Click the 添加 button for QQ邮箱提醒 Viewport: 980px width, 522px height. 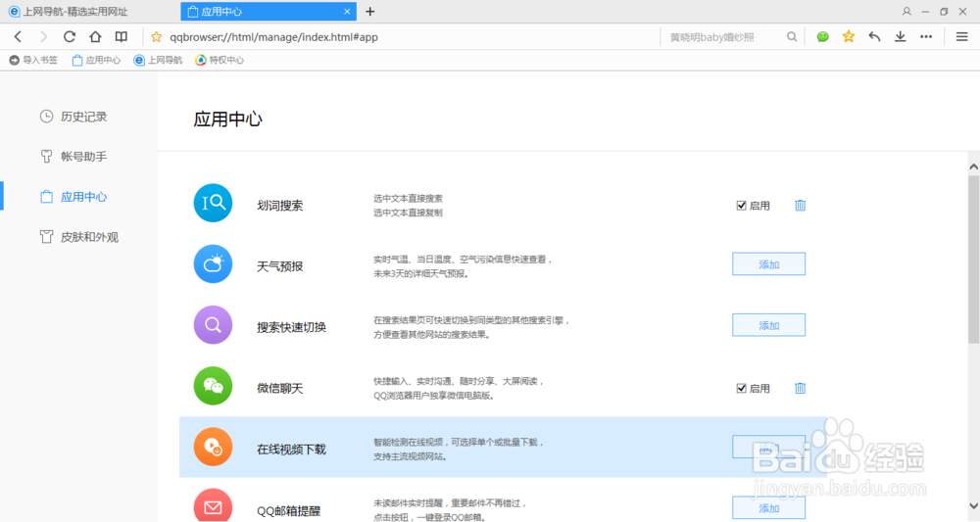pyautogui.click(x=768, y=508)
